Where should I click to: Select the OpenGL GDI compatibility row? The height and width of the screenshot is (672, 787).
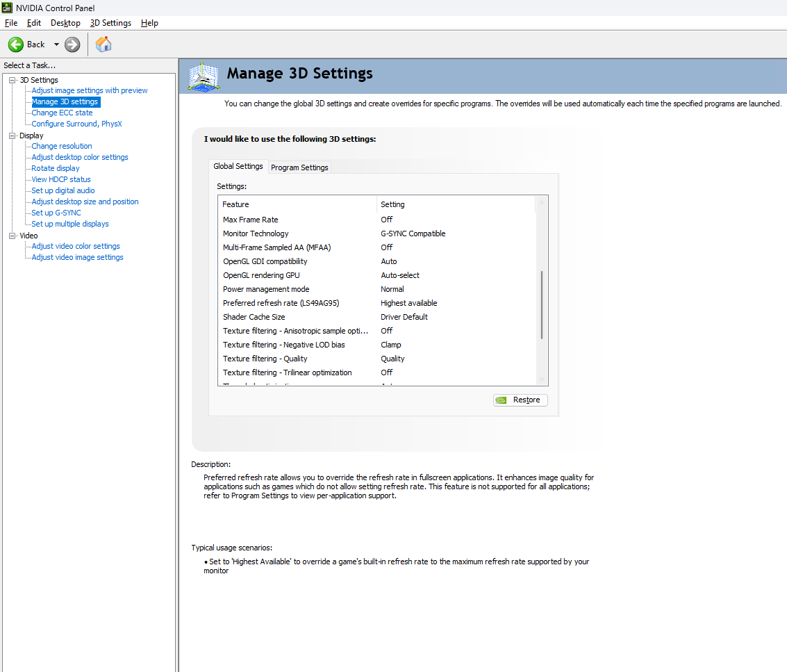pyautogui.click(x=377, y=261)
